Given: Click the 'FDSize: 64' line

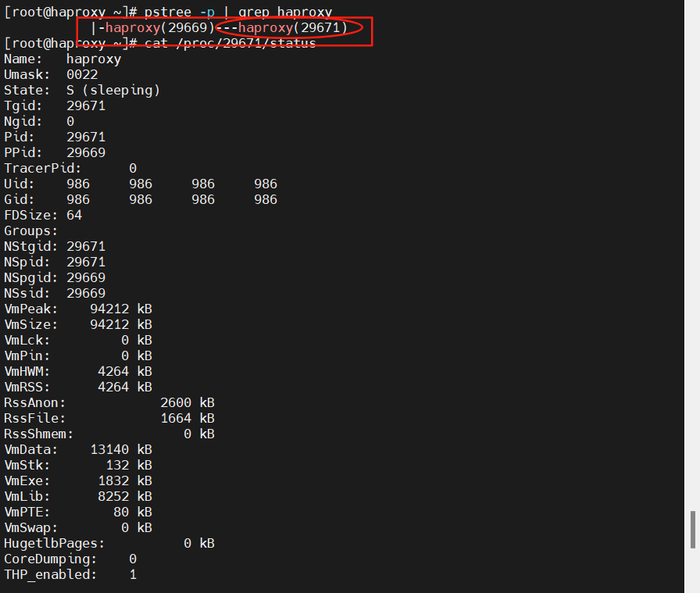Looking at the screenshot, I should click(x=43, y=215).
